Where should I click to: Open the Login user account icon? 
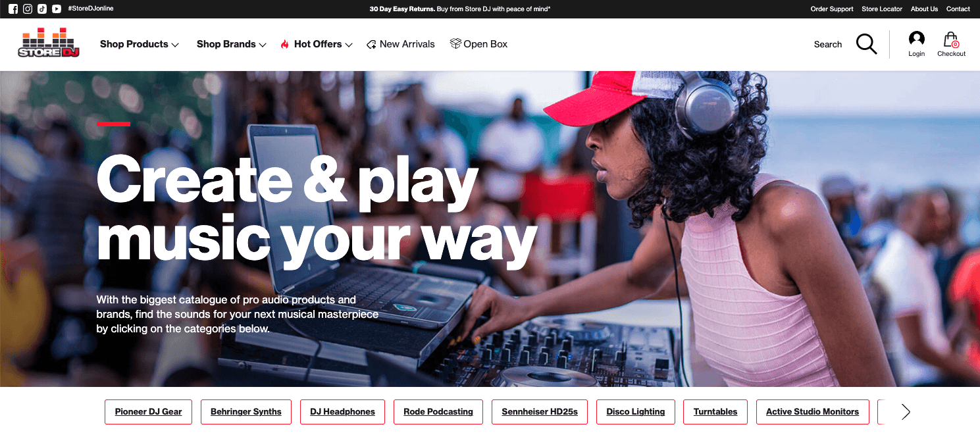point(916,44)
